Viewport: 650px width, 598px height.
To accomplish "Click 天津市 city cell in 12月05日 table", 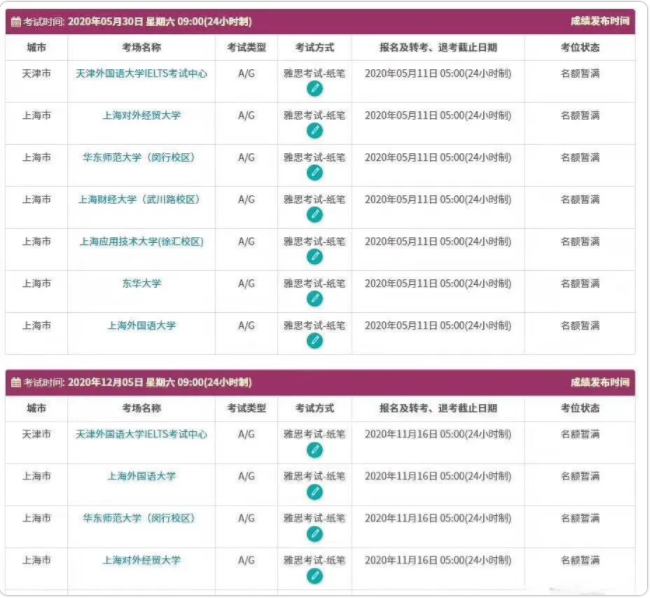I will tap(36, 434).
